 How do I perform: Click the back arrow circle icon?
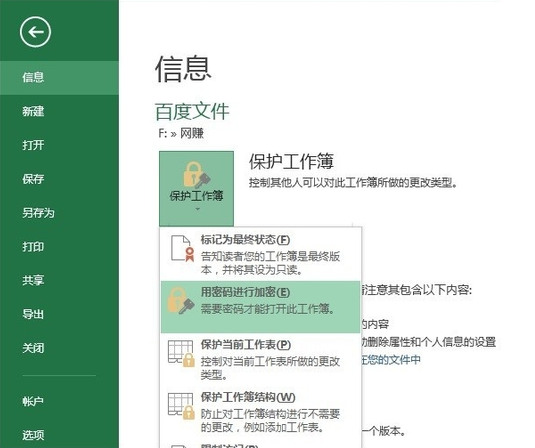click(35, 32)
